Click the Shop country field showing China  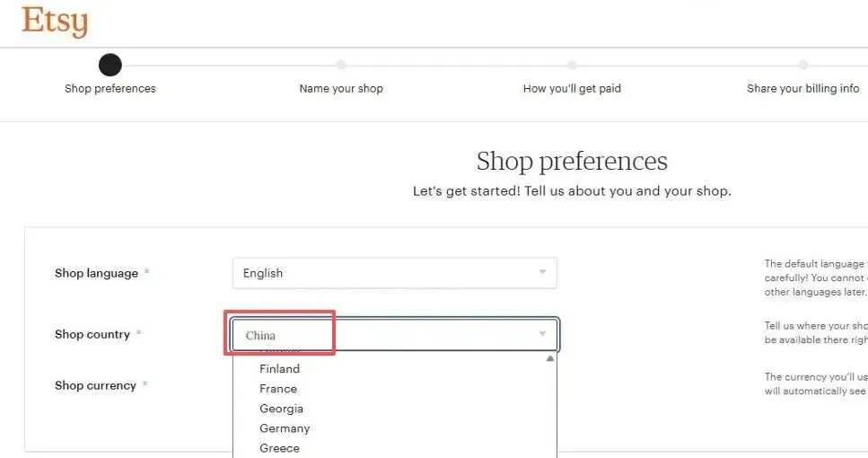(386, 335)
